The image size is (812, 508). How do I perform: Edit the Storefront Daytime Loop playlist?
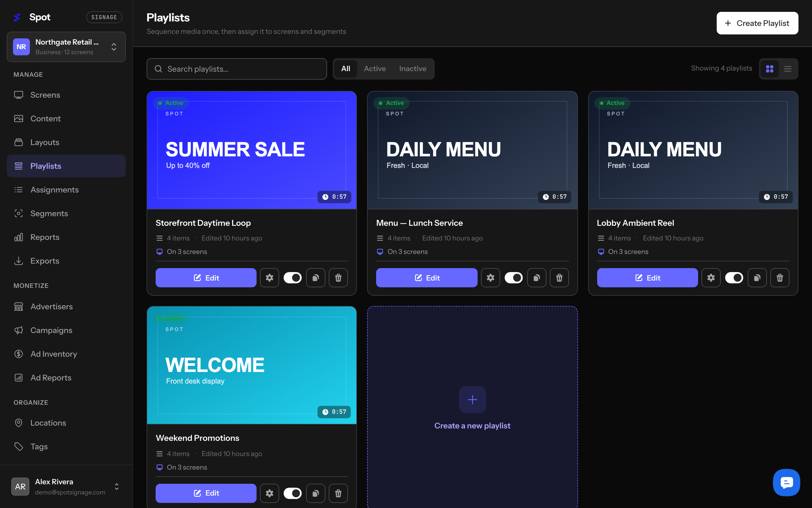(x=206, y=277)
